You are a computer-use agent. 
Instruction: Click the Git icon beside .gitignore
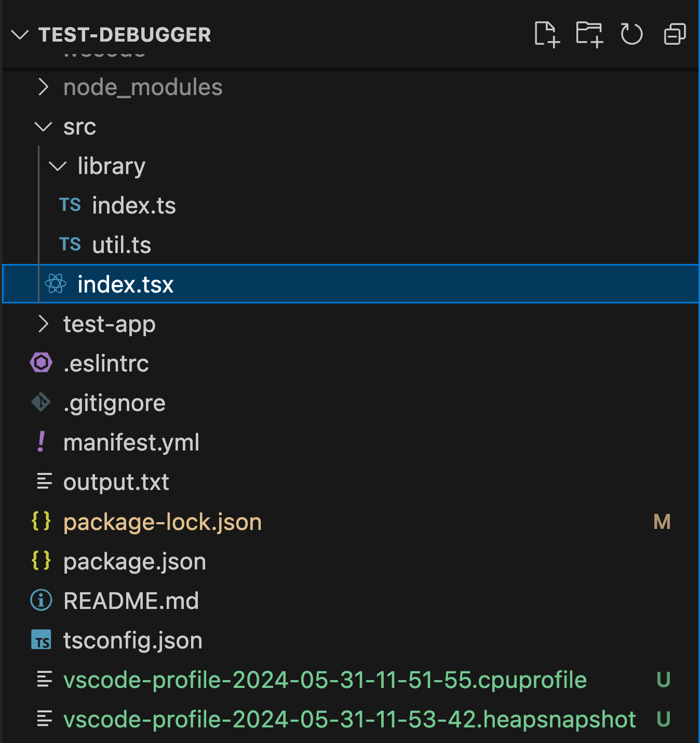(x=41, y=402)
